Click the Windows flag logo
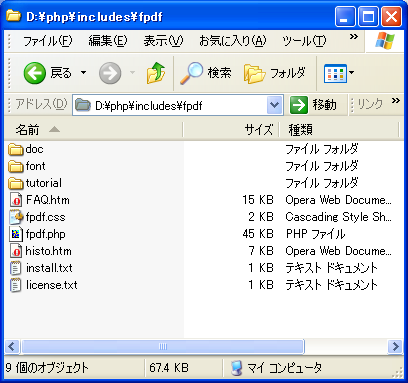 385,41
